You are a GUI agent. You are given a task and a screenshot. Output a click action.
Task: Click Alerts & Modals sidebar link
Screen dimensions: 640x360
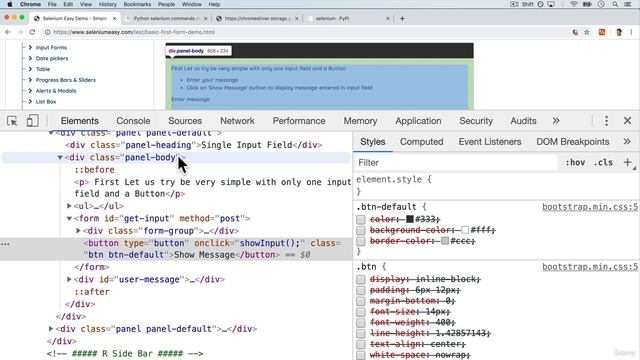click(56, 91)
